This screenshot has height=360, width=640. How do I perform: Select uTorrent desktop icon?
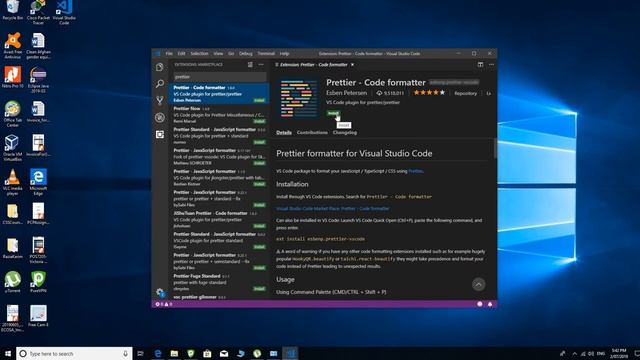(13, 282)
